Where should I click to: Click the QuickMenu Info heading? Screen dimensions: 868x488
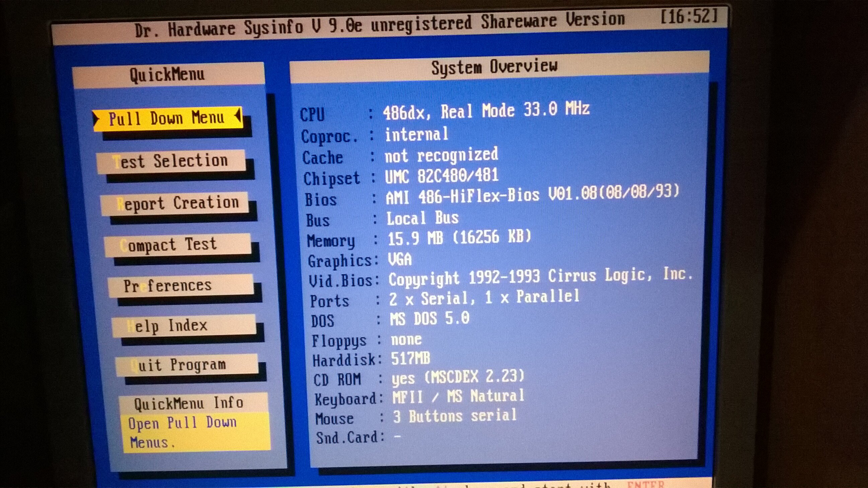189,403
